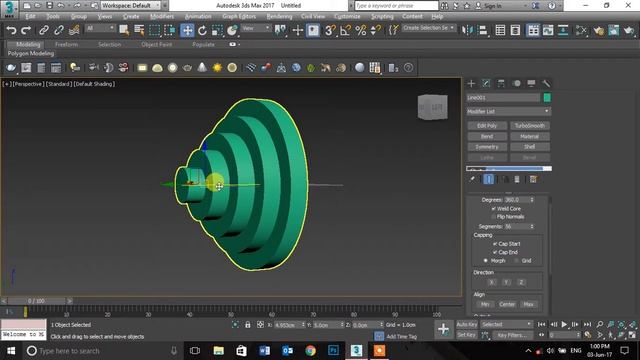Open the reference coordinate View dropdown

[x=256, y=28]
